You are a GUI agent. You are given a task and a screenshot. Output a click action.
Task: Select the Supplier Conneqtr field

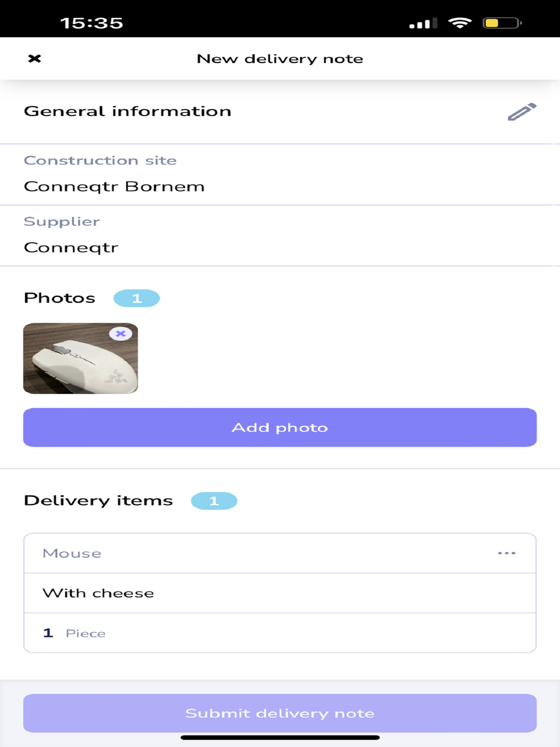[280, 236]
